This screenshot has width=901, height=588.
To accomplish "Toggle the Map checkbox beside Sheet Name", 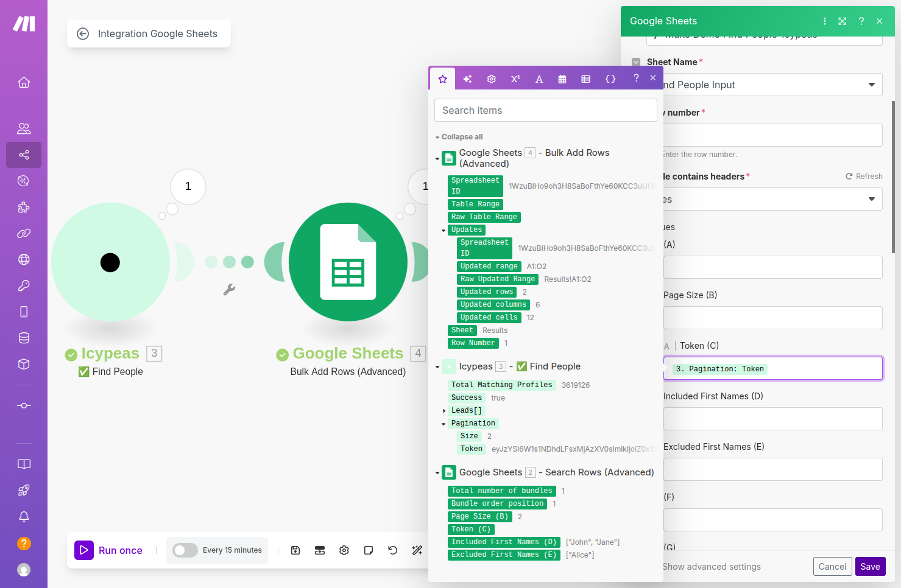I will point(636,62).
